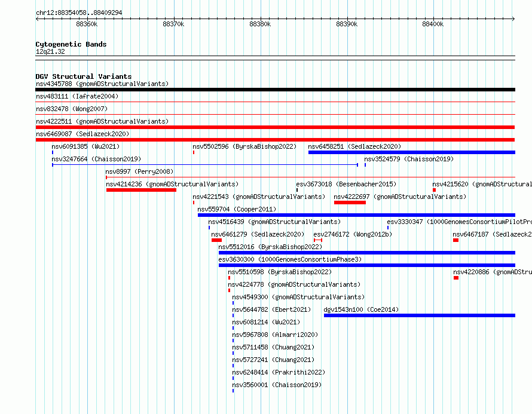Open the nsv5727241 (Chuang2021) label
Viewport: 532px width, 414px height.
273,360
